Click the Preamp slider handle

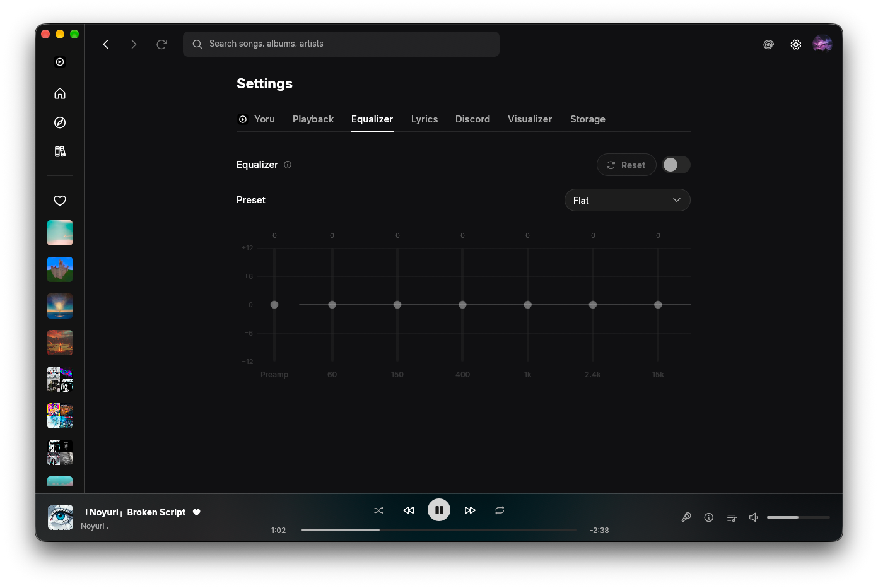(x=274, y=305)
